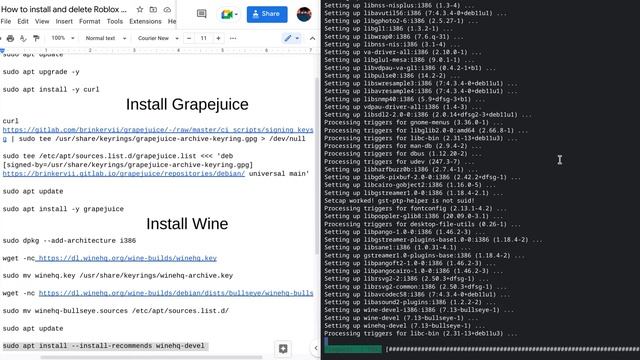The height and width of the screenshot is (360, 640).
Task: Open winehq.key download link
Action: pyautogui.click(x=127, y=258)
